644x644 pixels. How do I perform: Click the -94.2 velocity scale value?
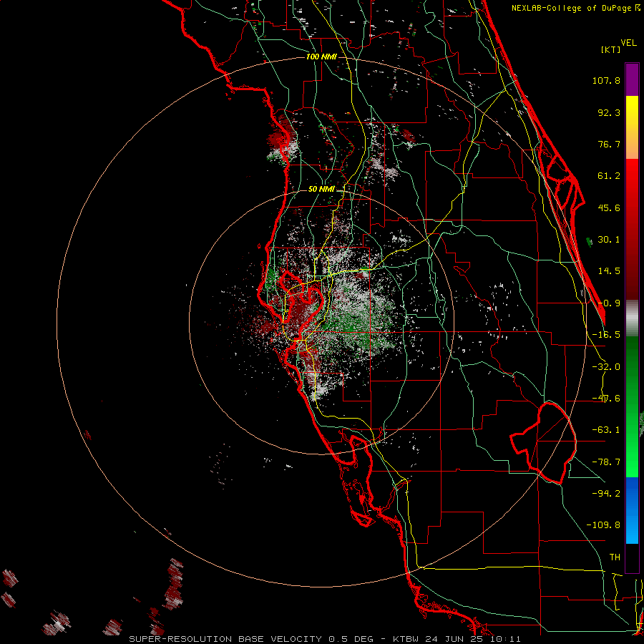[606, 493]
